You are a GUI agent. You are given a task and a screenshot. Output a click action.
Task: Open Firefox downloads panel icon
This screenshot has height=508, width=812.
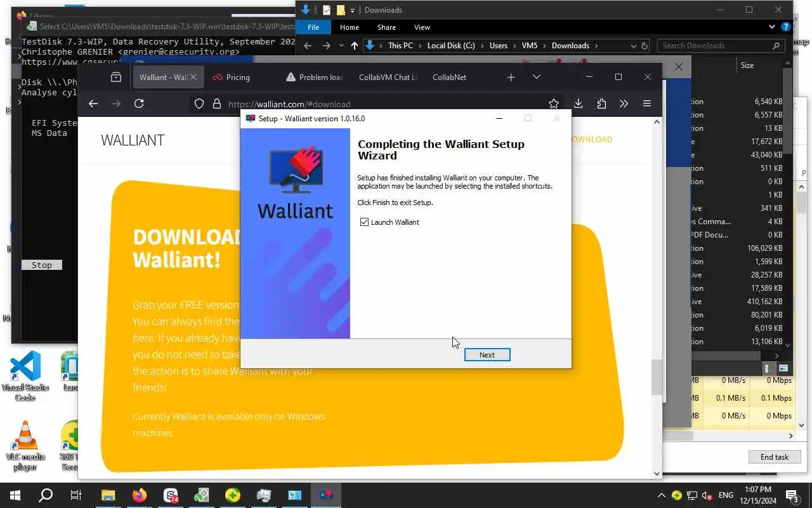[578, 104]
